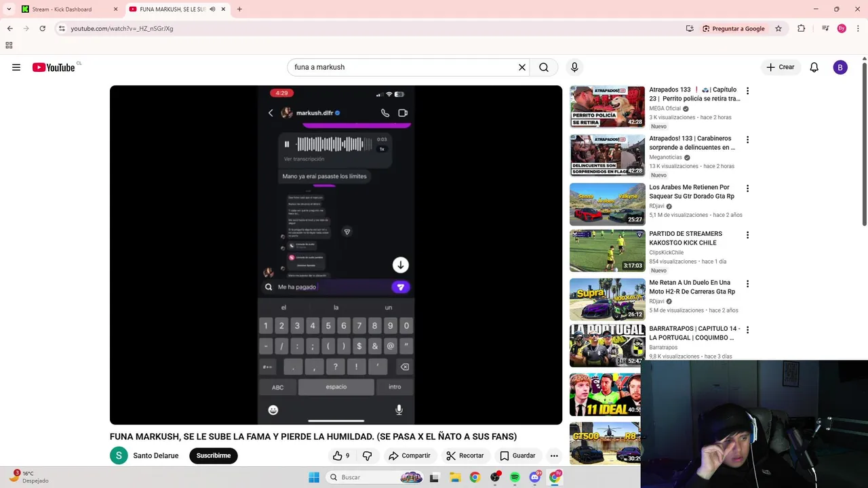Go to the YouTube home logo
The width and height of the screenshot is (868, 488).
click(x=53, y=67)
